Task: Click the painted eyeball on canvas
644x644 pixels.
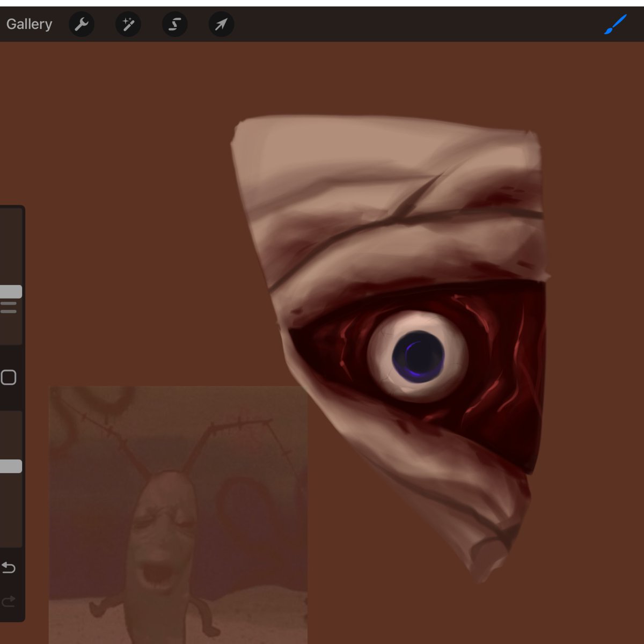Action: click(x=418, y=356)
